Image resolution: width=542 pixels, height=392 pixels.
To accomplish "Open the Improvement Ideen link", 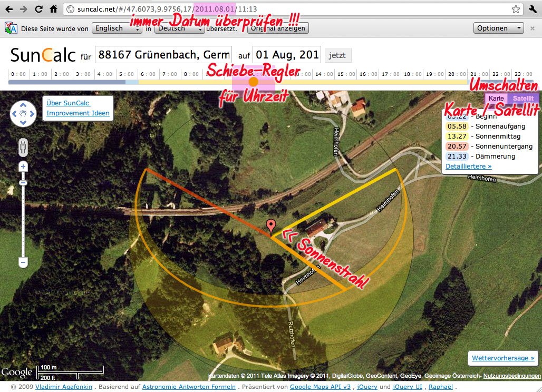I will [78, 113].
